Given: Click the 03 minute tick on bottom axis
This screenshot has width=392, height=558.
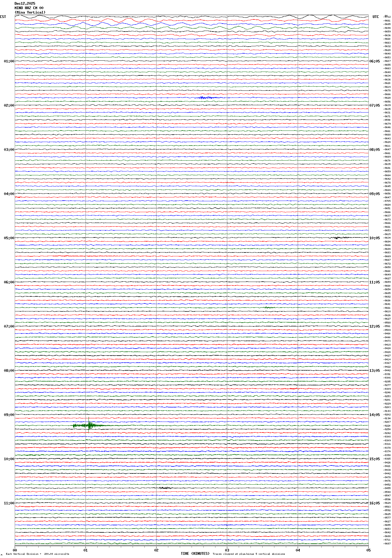Looking at the screenshot, I should [x=227, y=550].
